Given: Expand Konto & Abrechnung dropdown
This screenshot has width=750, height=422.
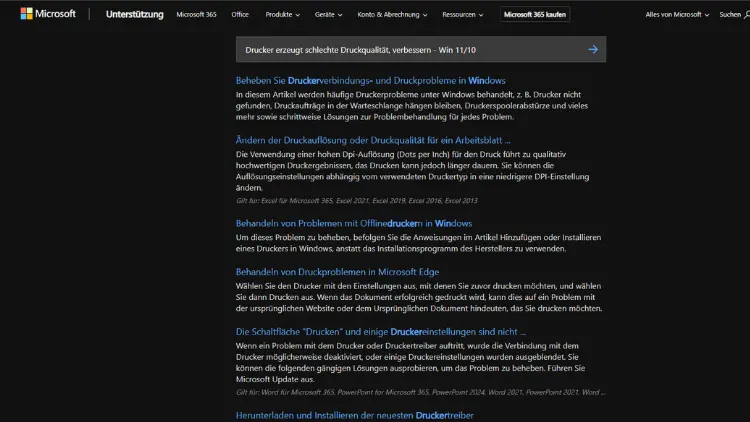Looking at the screenshot, I should pos(392,14).
